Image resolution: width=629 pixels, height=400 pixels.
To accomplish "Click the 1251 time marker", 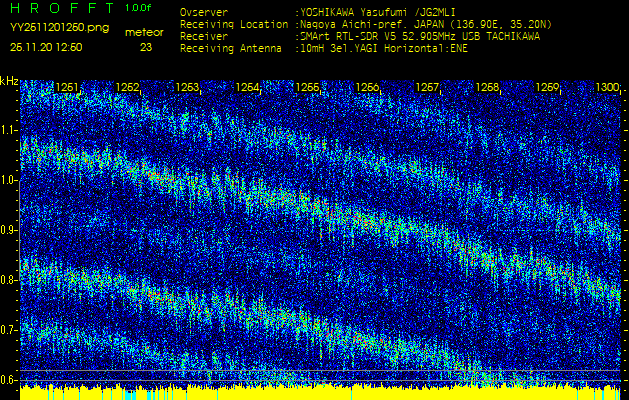I will tap(68, 88).
